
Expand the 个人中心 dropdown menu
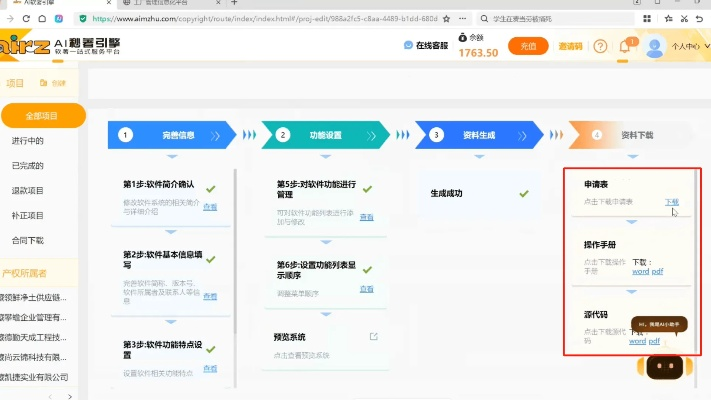[689, 46]
